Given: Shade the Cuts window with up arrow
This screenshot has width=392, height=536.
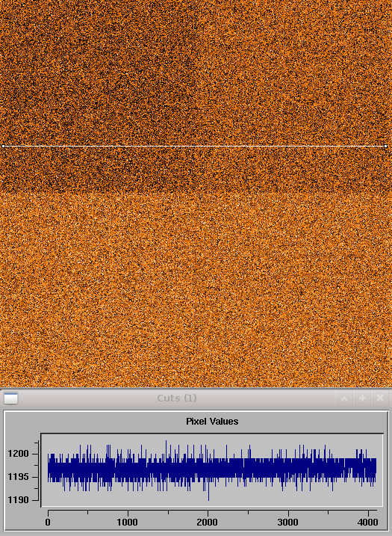Looking at the screenshot, I should pos(344,398).
